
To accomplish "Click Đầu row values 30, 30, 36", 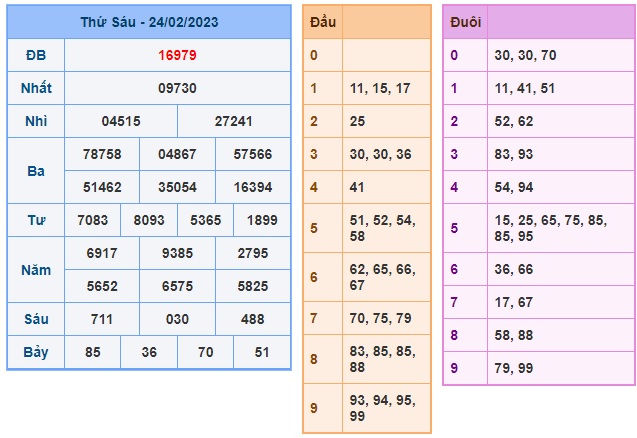I will pyautogui.click(x=380, y=154).
